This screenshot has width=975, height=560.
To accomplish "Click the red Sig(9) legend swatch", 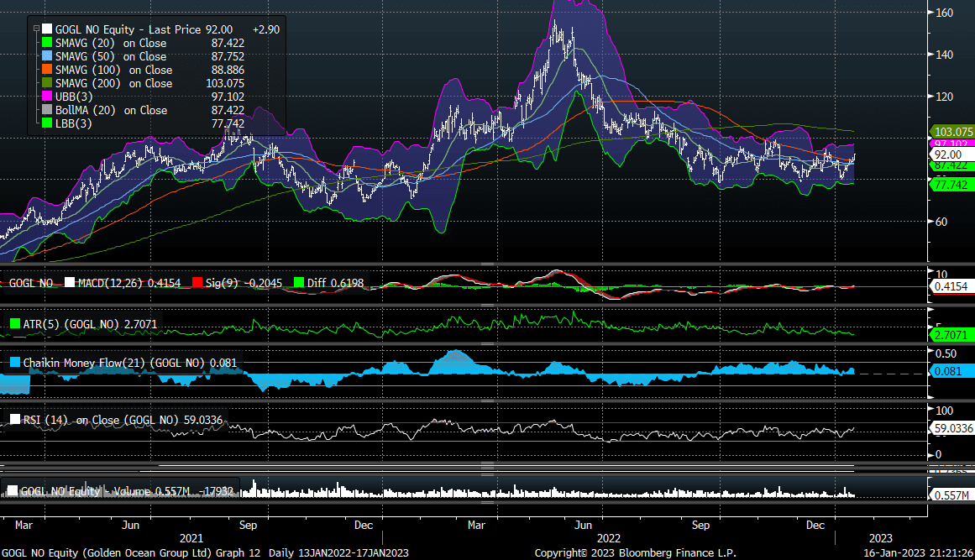I will 197,283.
